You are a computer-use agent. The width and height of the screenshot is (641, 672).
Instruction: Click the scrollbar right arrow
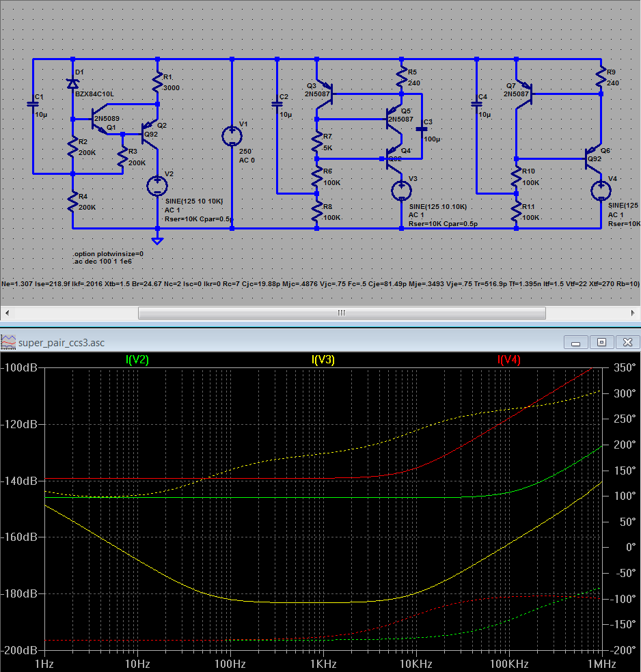tap(633, 313)
